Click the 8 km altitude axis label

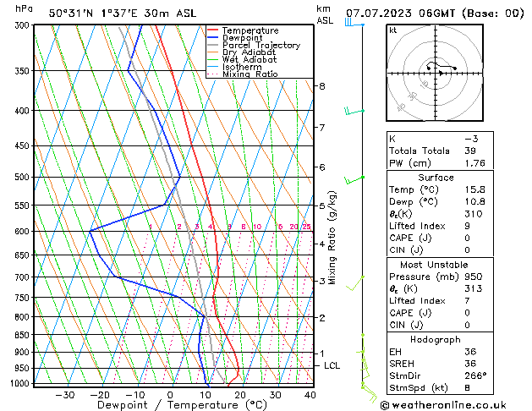point(322,86)
